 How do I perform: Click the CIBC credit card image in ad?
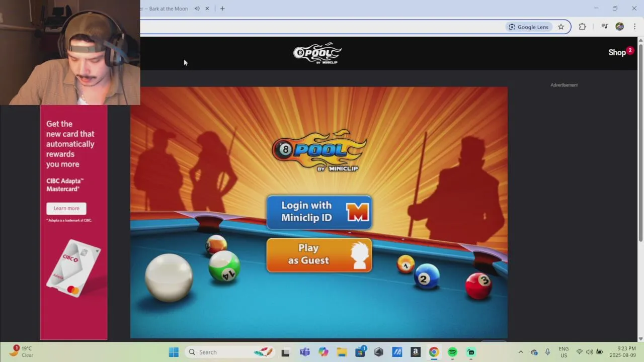pos(73,268)
